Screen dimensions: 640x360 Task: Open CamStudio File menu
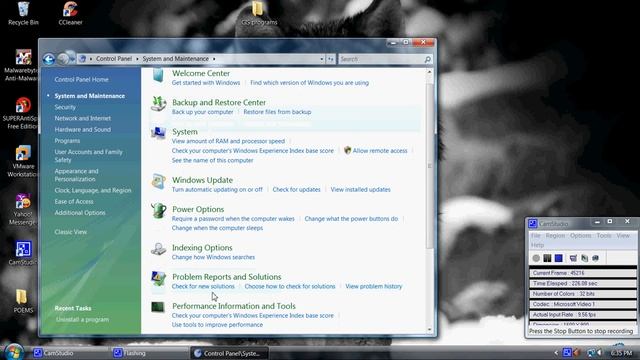tap(536, 236)
